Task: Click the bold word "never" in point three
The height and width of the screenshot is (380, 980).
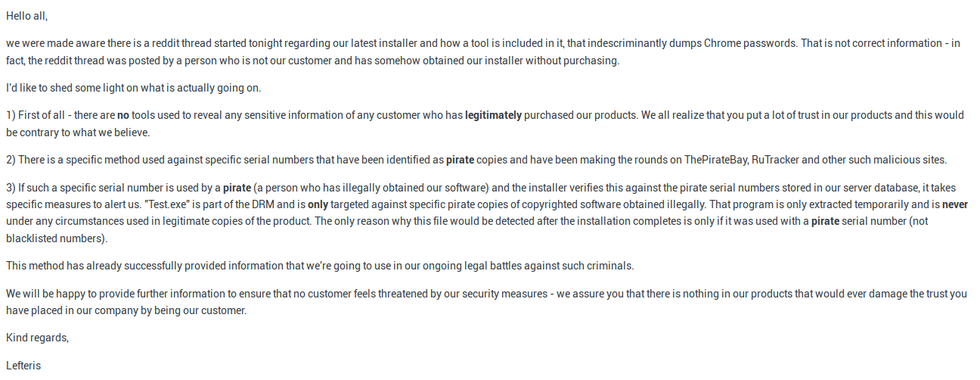Action: click(955, 204)
